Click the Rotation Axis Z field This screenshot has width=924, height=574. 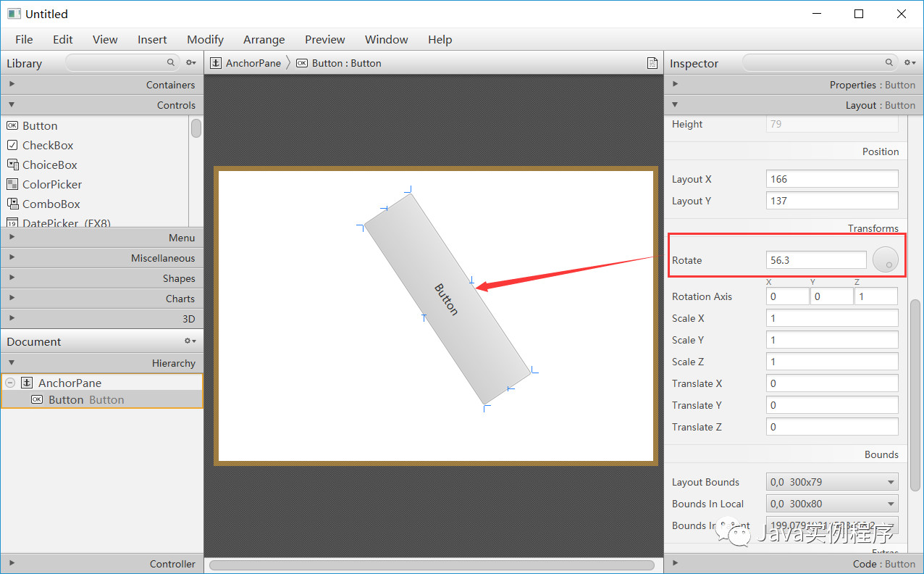tap(876, 296)
